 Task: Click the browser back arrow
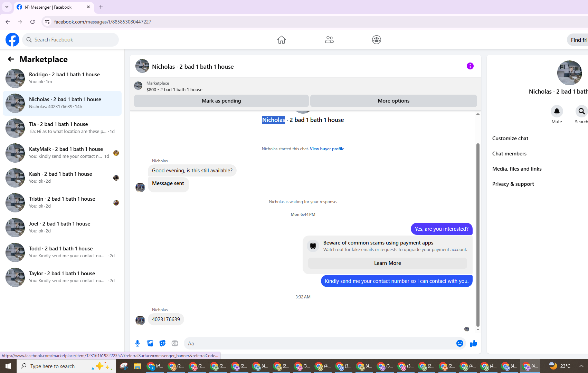[x=8, y=22]
